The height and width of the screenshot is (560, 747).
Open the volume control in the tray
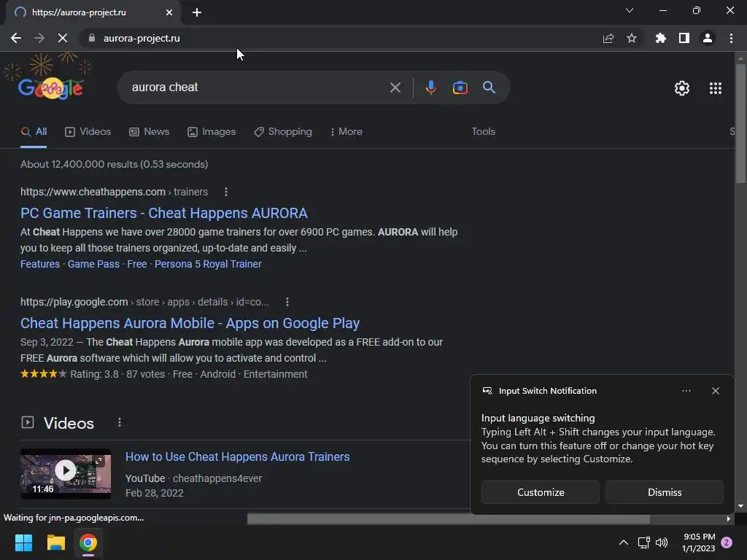click(662, 542)
